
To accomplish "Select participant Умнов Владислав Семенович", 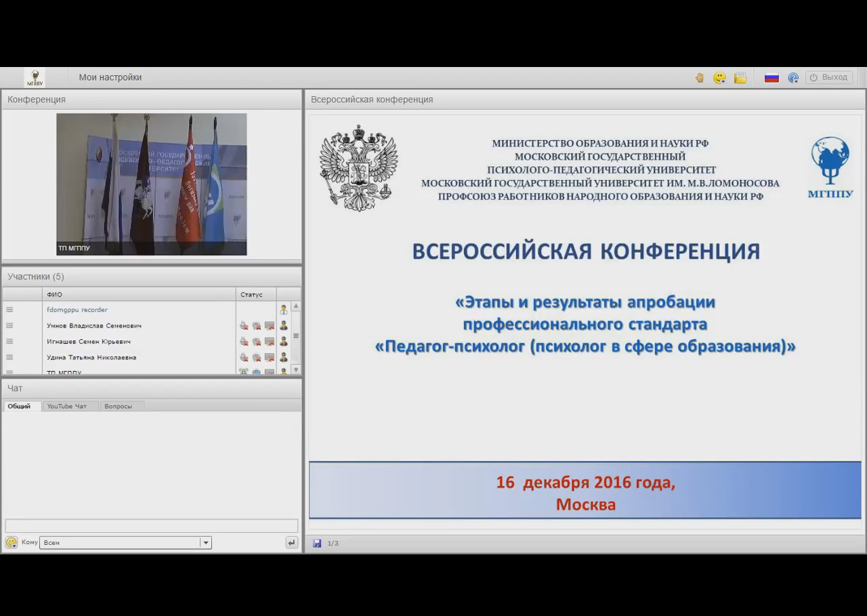I will (x=94, y=326).
